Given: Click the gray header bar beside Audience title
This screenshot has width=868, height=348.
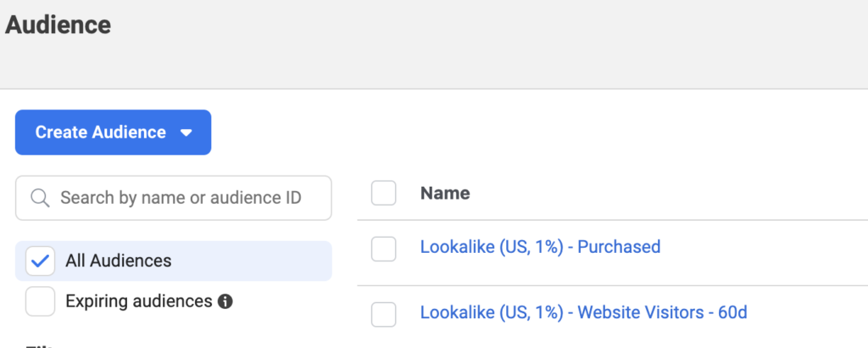Looking at the screenshot, I should tap(487, 44).
